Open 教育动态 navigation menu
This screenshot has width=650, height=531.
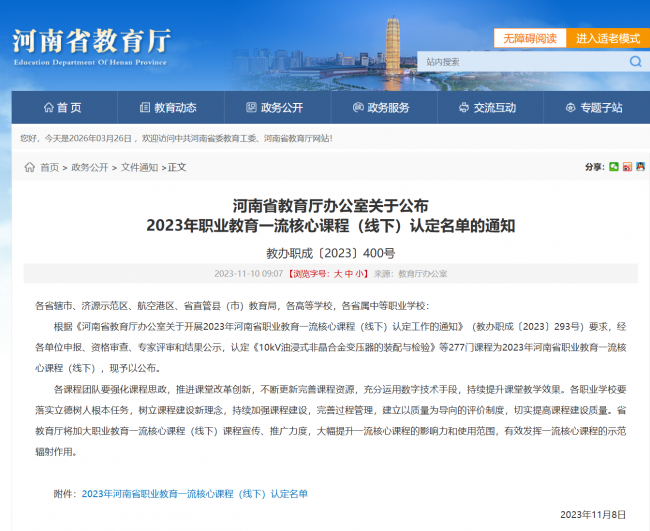click(168, 108)
